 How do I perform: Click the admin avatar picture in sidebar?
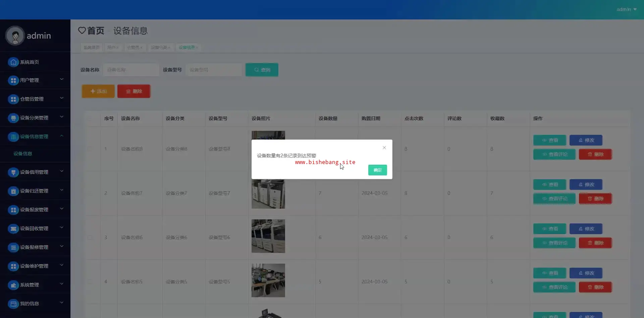point(15,36)
